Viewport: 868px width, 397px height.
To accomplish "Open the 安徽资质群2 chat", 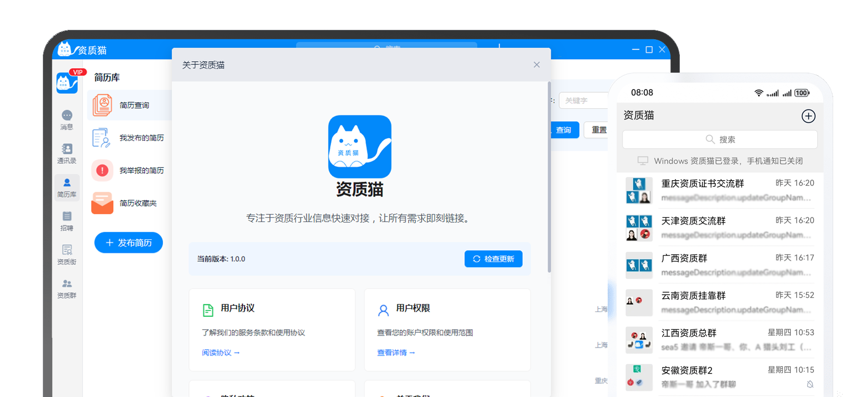I will pyautogui.click(x=720, y=377).
